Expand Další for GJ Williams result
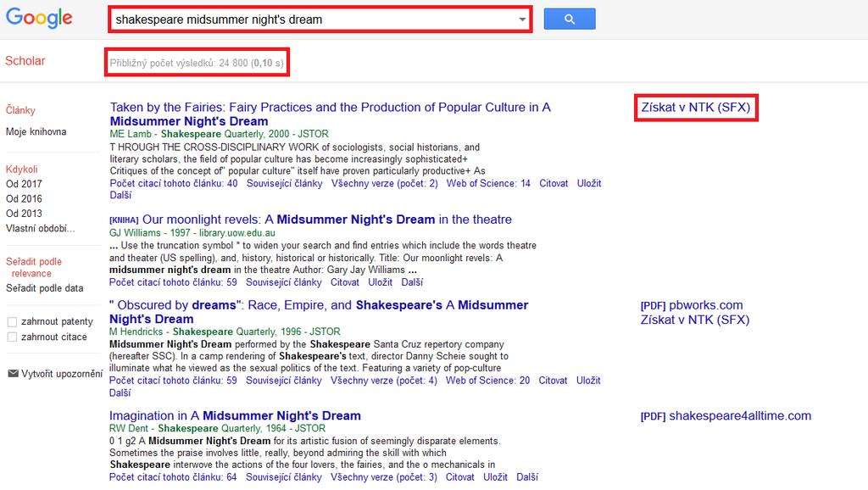 (x=412, y=281)
